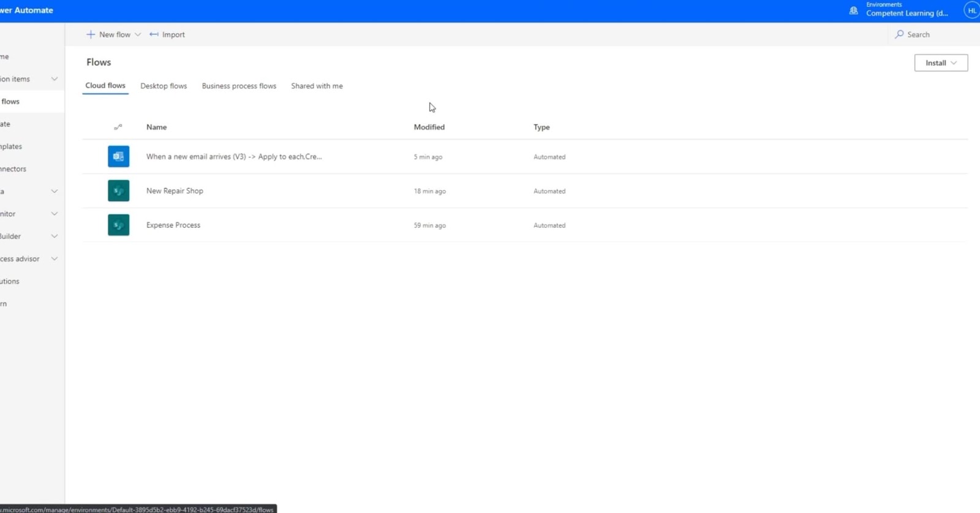This screenshot has height=513, width=980.
Task: Sort by the Modified column header
Action: click(429, 127)
